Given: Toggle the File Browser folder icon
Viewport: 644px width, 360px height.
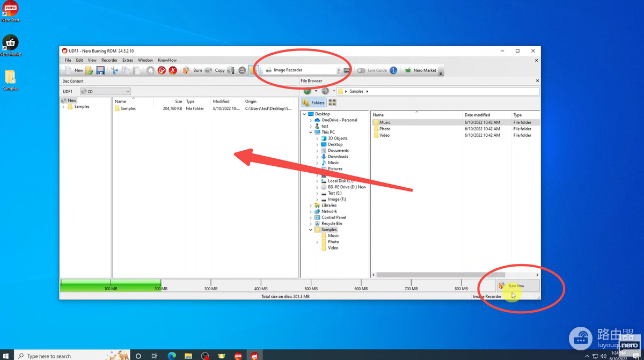Looking at the screenshot, I should pyautogui.click(x=254, y=70).
